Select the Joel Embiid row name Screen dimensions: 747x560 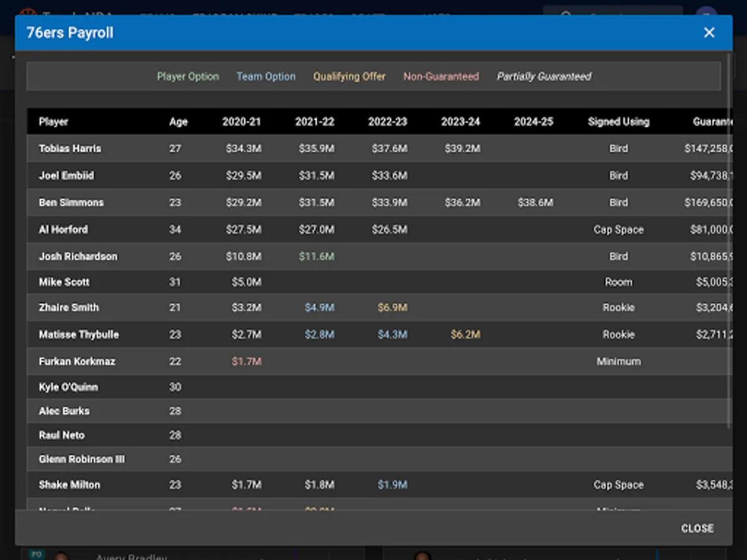click(x=66, y=175)
